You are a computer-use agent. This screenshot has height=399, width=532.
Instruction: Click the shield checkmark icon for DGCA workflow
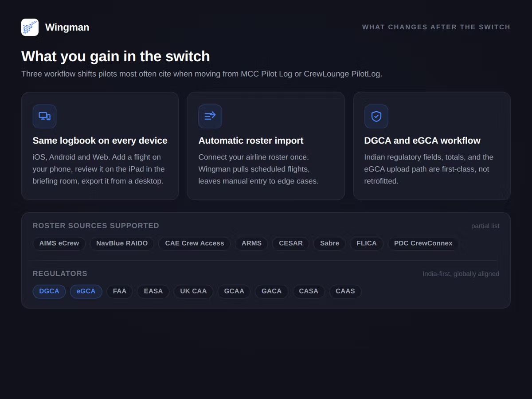coord(376,116)
